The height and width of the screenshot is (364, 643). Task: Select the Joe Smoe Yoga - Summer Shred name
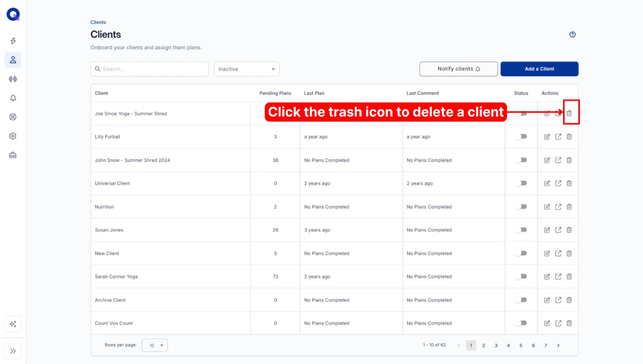click(x=131, y=114)
